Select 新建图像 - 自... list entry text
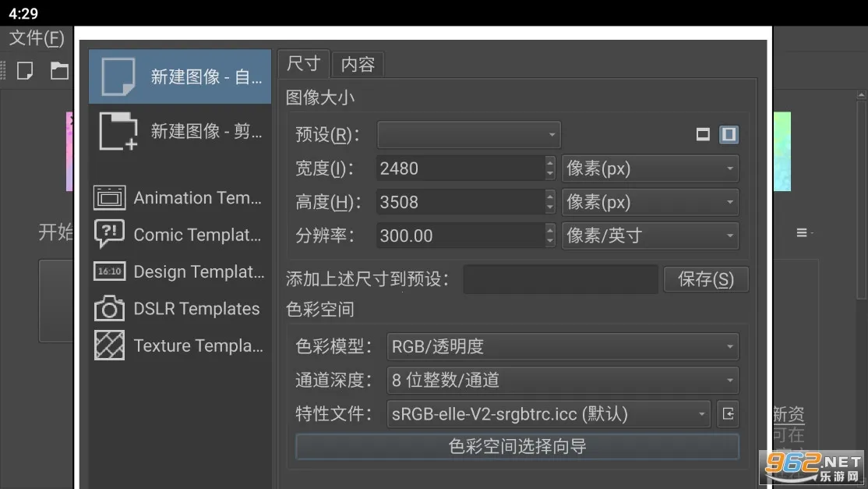The image size is (868, 489). coord(206,77)
